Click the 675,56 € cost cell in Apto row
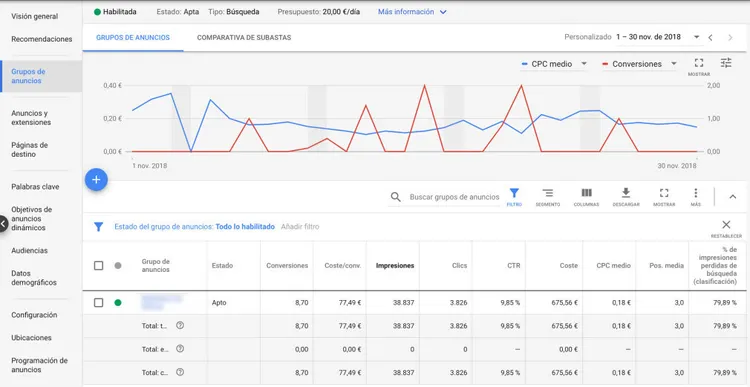750x387 pixels. (564, 302)
